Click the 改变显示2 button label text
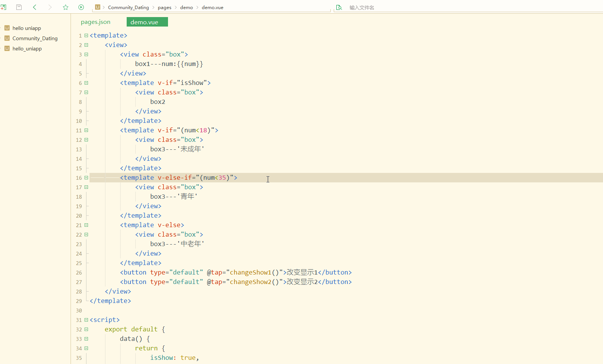This screenshot has width=603, height=364. click(x=302, y=282)
